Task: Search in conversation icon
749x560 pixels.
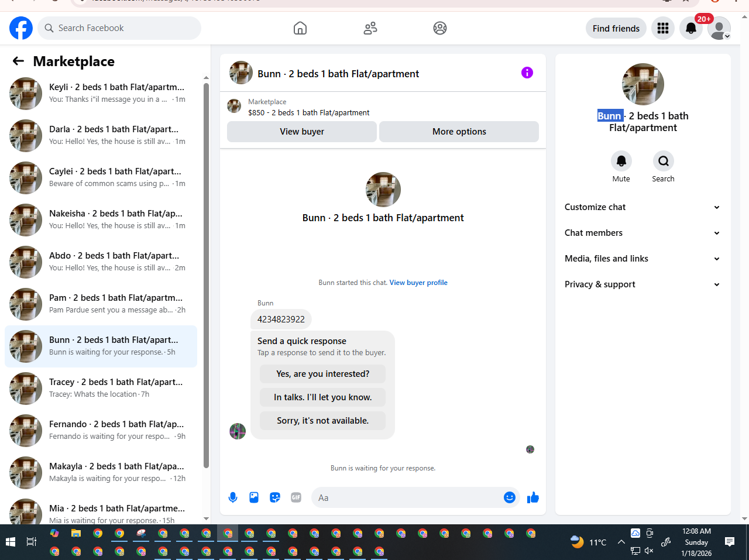Action: [x=664, y=161]
